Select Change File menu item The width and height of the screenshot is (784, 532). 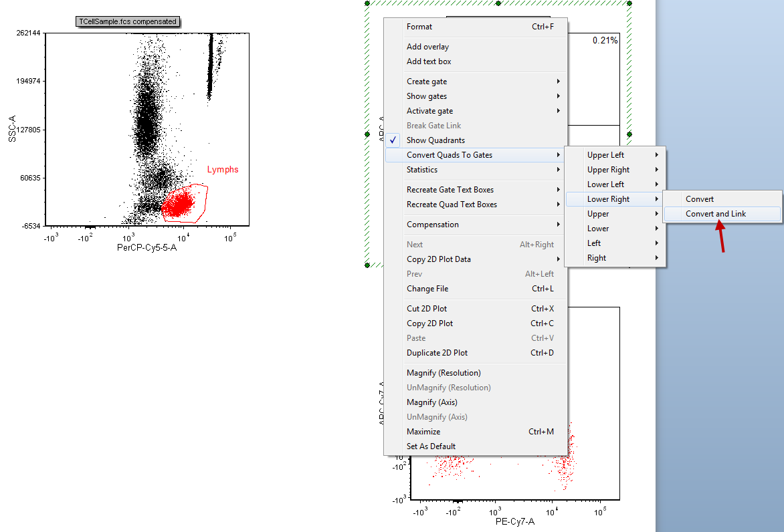pos(427,289)
